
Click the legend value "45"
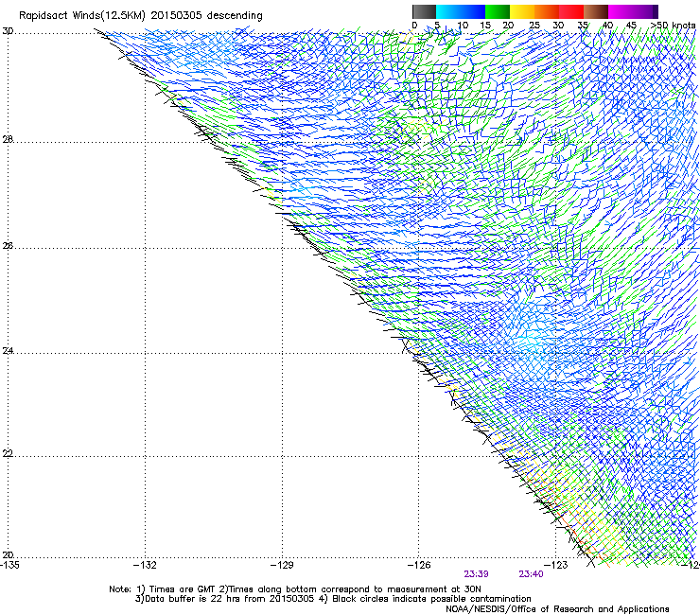pos(631,26)
